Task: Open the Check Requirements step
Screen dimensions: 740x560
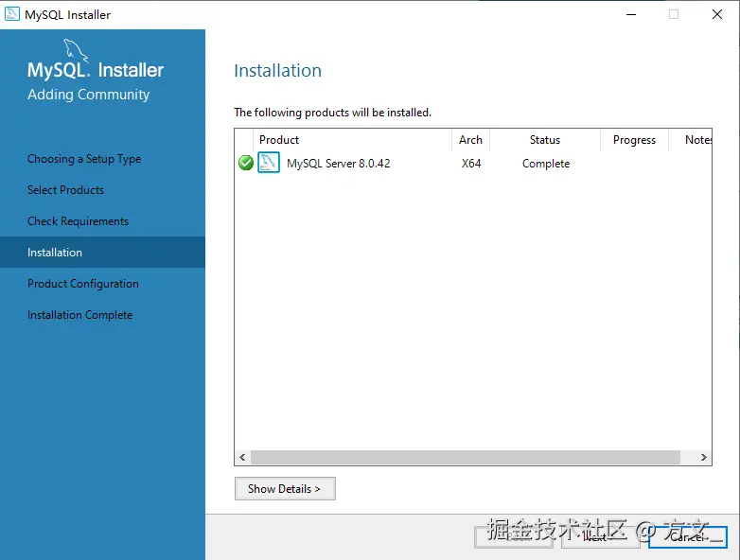Action: point(78,221)
